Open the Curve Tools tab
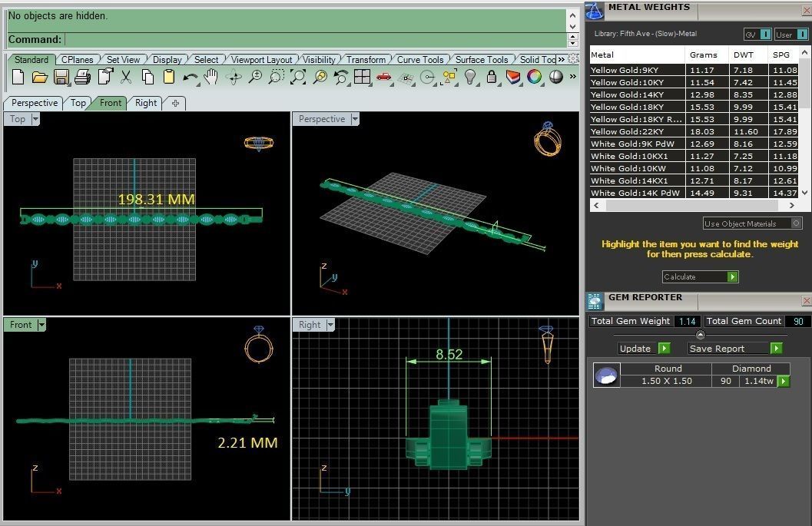The width and height of the screenshot is (812, 526). 420,60
